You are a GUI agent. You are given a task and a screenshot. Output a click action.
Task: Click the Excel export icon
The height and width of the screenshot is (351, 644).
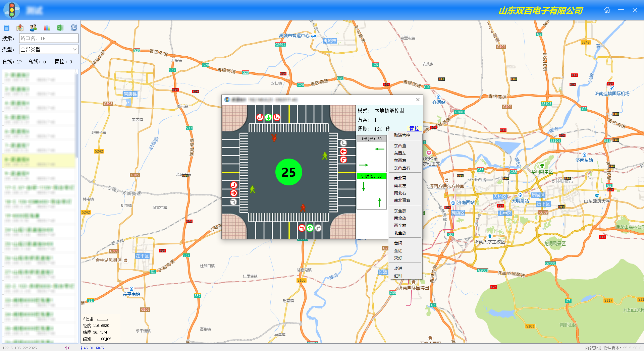pos(60,28)
